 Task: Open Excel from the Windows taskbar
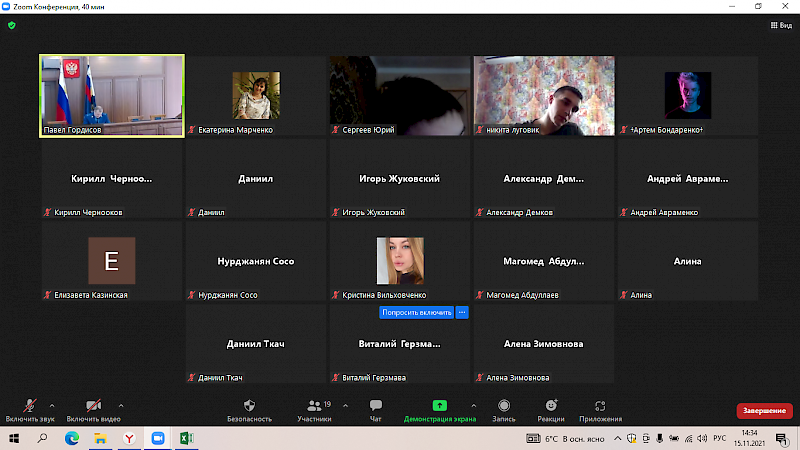[x=186, y=438]
